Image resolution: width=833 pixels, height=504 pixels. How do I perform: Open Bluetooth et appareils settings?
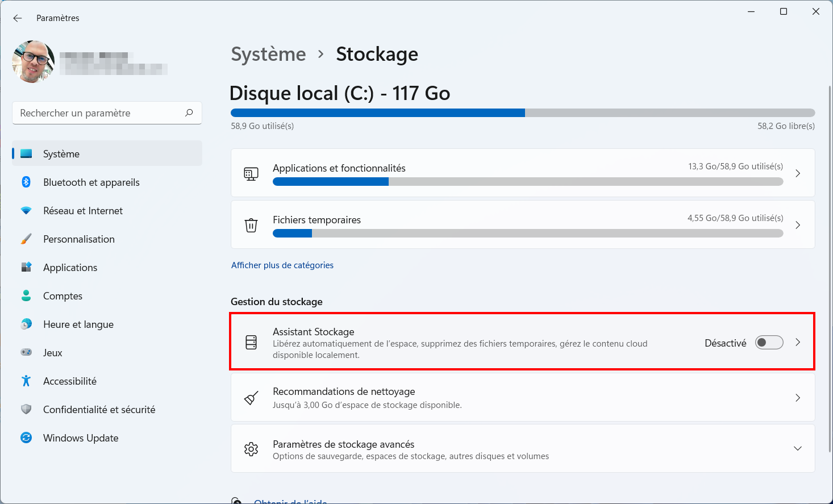(x=107, y=182)
